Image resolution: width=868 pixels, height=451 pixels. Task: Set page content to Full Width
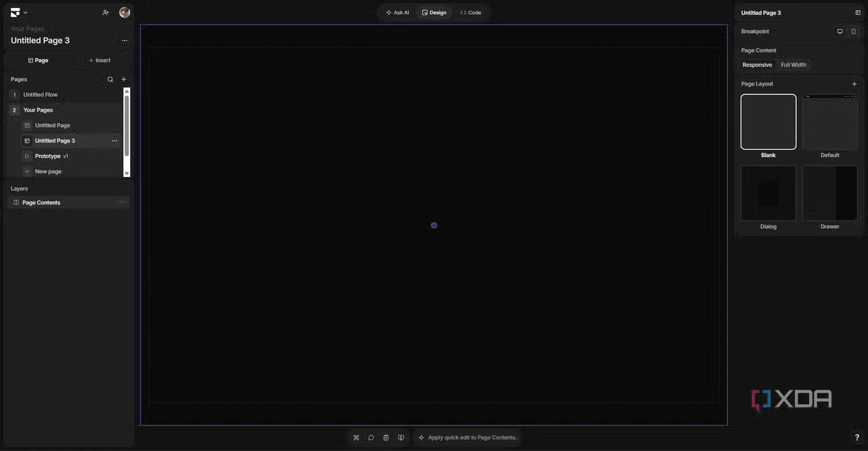coord(793,65)
